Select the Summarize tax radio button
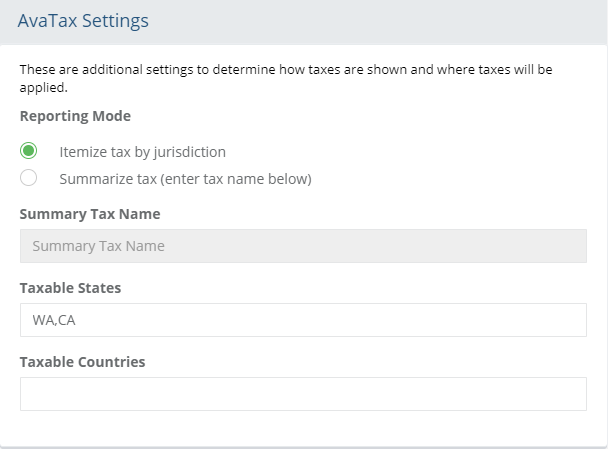The image size is (608, 449). click(29, 179)
